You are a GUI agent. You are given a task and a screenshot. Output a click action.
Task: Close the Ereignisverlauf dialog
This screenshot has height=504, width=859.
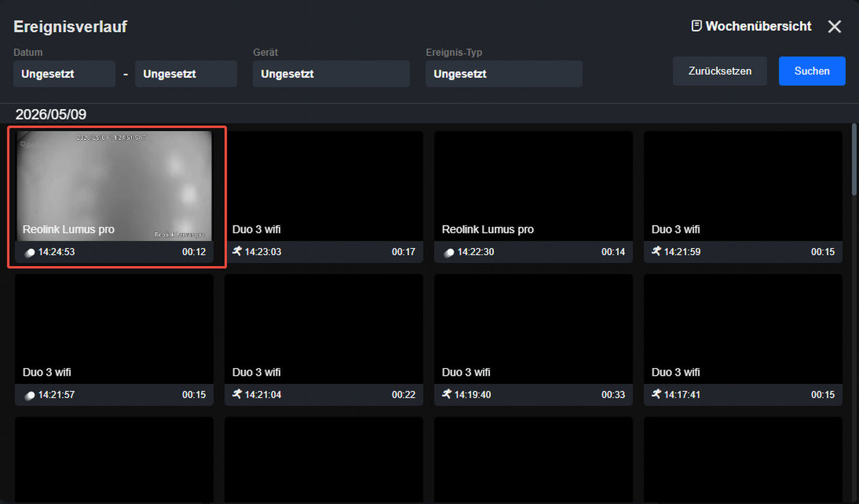click(x=834, y=27)
